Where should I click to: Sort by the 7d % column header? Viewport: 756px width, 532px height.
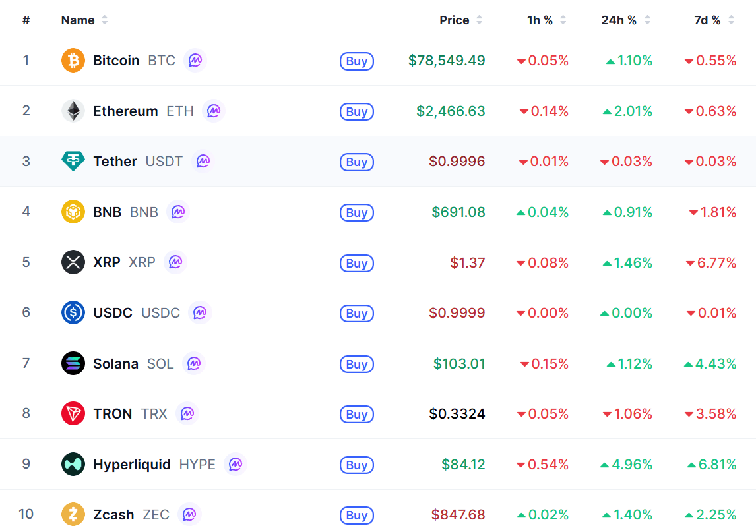(714, 20)
